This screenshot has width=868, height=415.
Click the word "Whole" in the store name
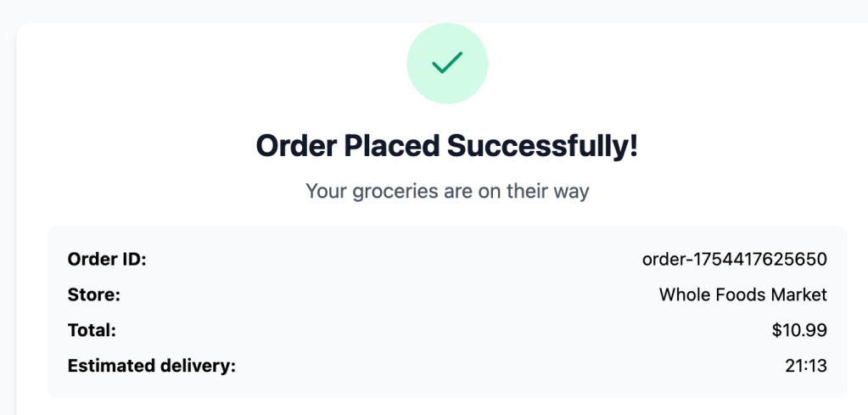coord(680,294)
